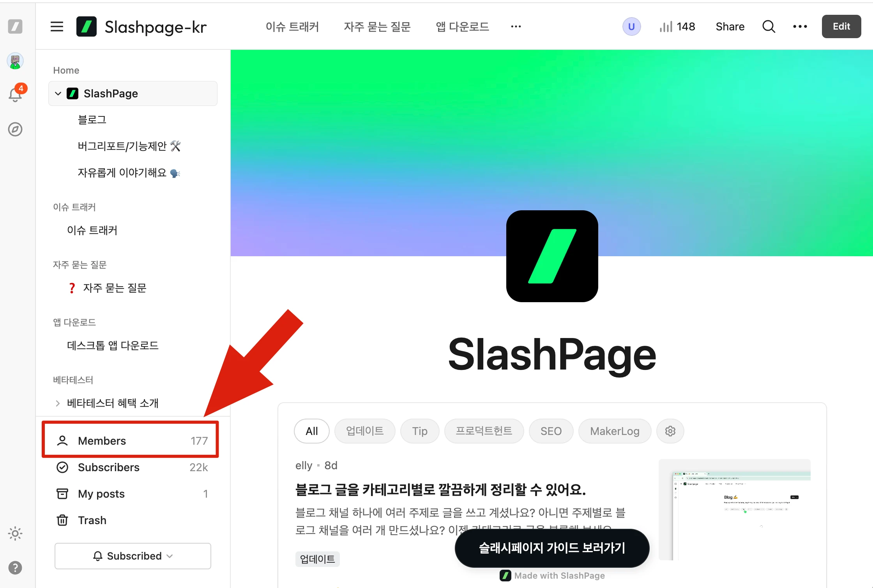
Task: Open the compass explore icon
Action: (15, 129)
